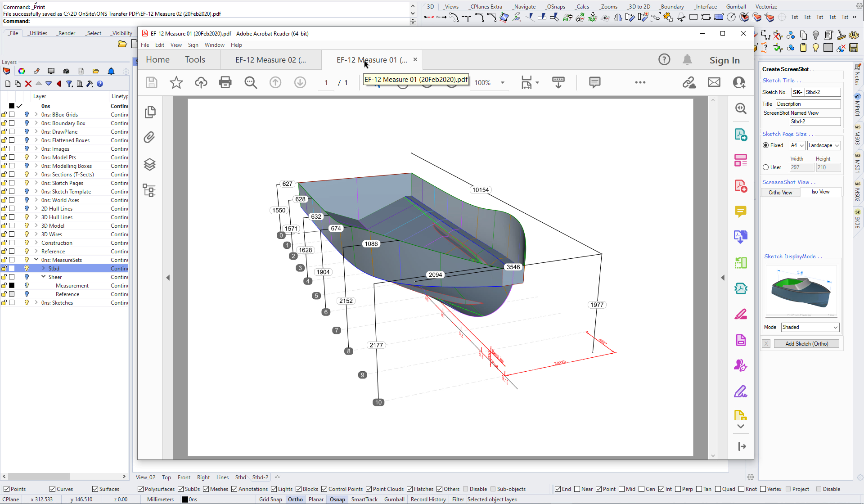Open the A4 paper size dropdown
Screen dimensions: 864x504
click(797, 145)
